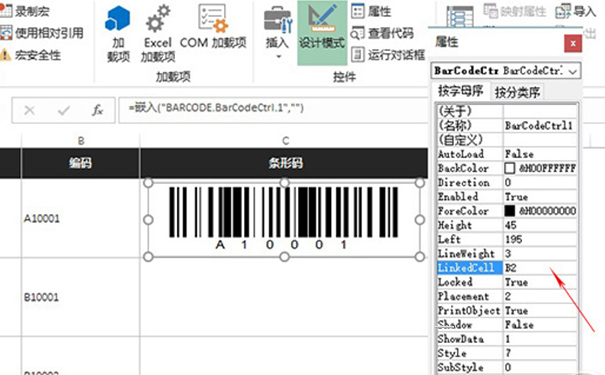This screenshot has height=375, width=605.
Task: Open COM Add-ins (COM 加载项) icon
Action: point(213,18)
